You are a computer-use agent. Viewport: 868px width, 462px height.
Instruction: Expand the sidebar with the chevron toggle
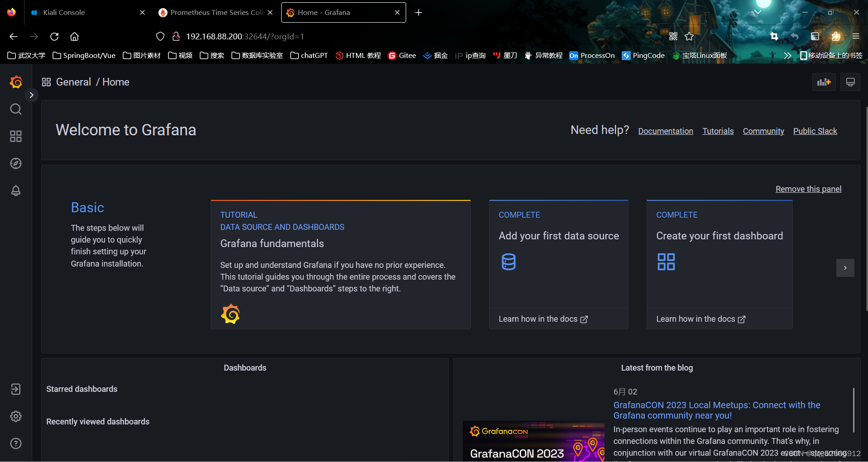pyautogui.click(x=31, y=95)
